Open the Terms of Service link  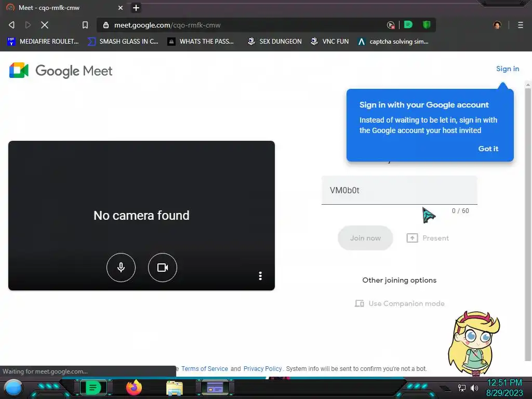point(205,369)
